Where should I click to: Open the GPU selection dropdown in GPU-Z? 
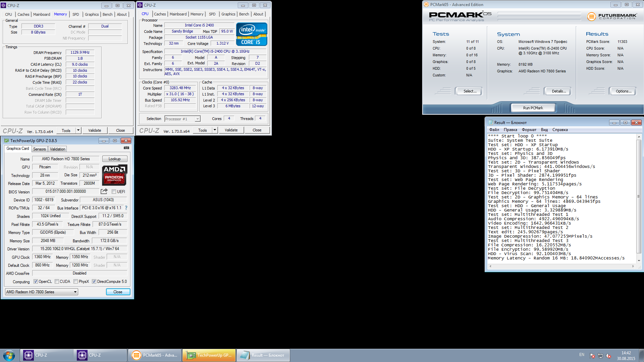tap(42, 292)
